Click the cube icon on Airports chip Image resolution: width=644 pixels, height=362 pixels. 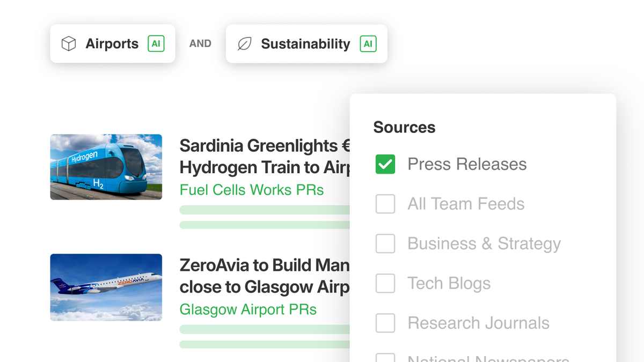69,43
